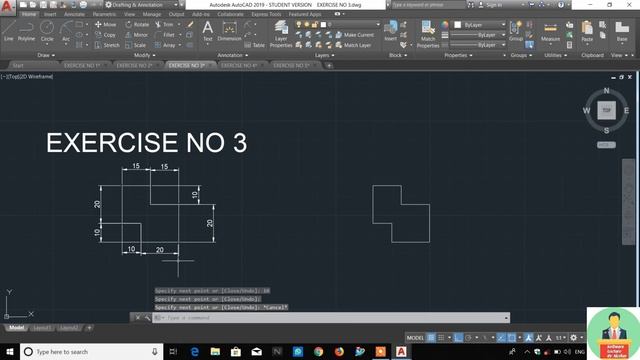
Task: Switch to Layout1 tab
Action: 42,328
